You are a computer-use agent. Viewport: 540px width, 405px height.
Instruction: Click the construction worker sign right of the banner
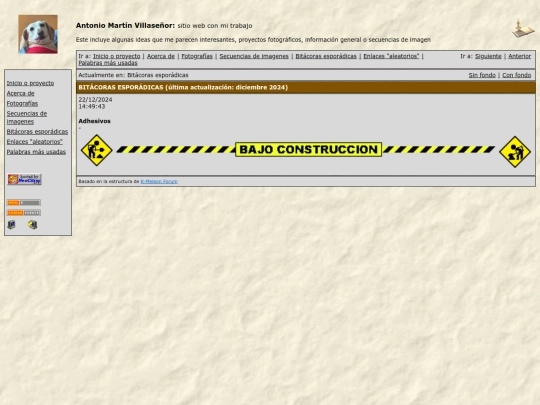coord(515,152)
